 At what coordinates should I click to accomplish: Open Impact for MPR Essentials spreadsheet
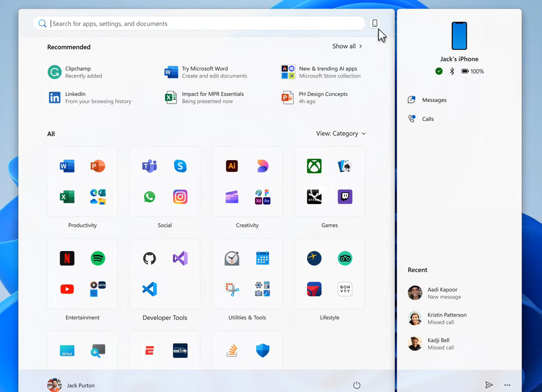(204, 97)
